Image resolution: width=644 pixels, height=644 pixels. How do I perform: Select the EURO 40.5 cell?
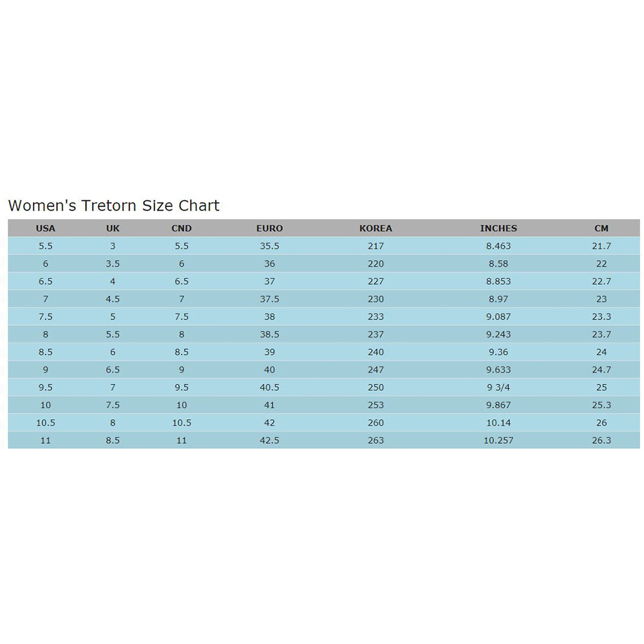tap(269, 387)
